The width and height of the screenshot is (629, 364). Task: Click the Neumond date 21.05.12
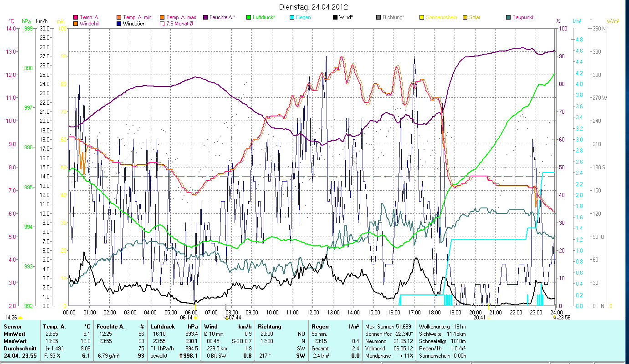(x=403, y=341)
